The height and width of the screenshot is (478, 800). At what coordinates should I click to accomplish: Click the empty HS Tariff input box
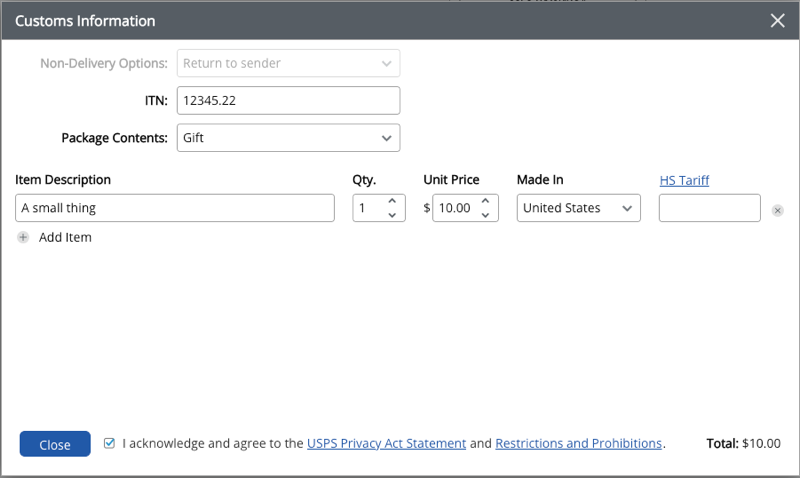[709, 208]
